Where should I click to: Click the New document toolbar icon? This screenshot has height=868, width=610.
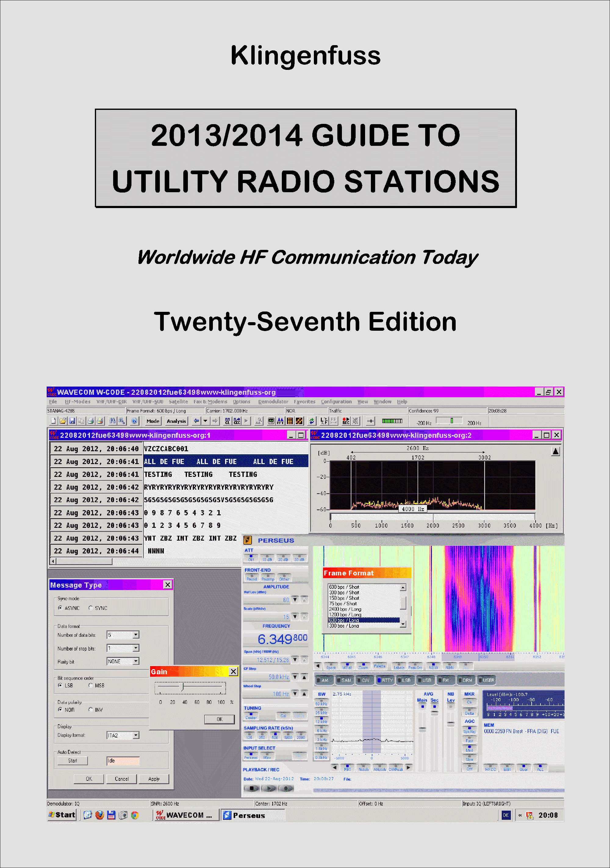point(53,421)
